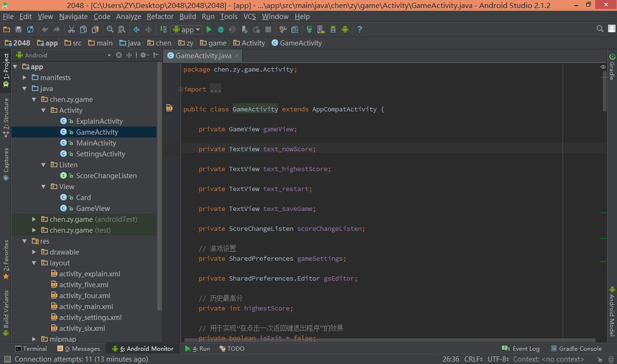Click the Synchronize icon in the toolbar
This screenshot has width=617, height=364.
point(30,29)
